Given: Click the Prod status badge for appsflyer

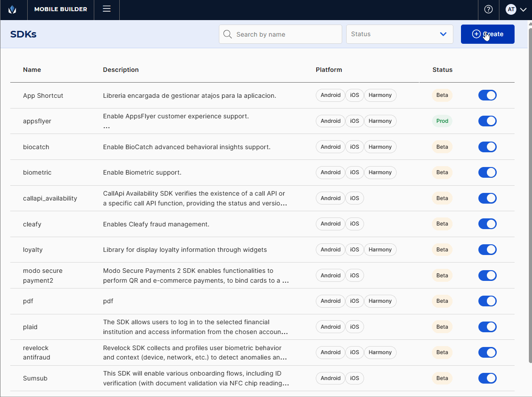Looking at the screenshot, I should [x=442, y=121].
